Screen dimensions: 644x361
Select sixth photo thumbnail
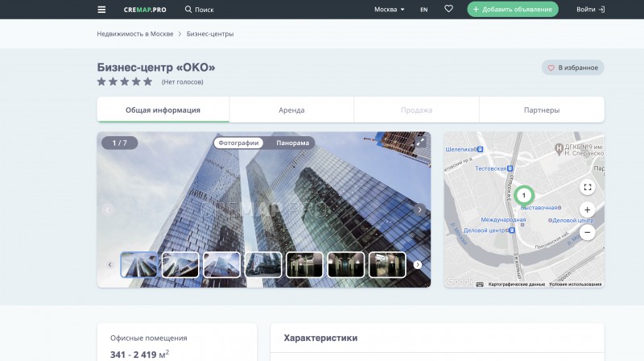[x=346, y=265]
